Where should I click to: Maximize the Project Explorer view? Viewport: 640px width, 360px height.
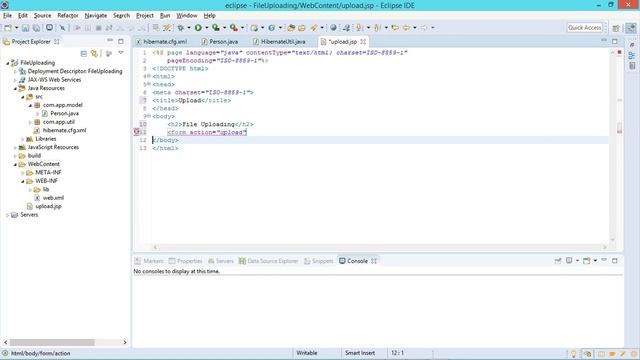pos(121,41)
